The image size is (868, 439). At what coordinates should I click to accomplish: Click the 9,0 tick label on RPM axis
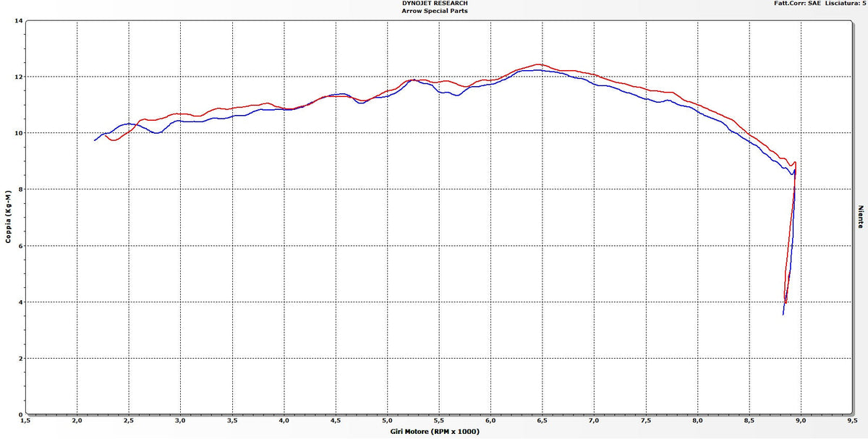tap(801, 420)
